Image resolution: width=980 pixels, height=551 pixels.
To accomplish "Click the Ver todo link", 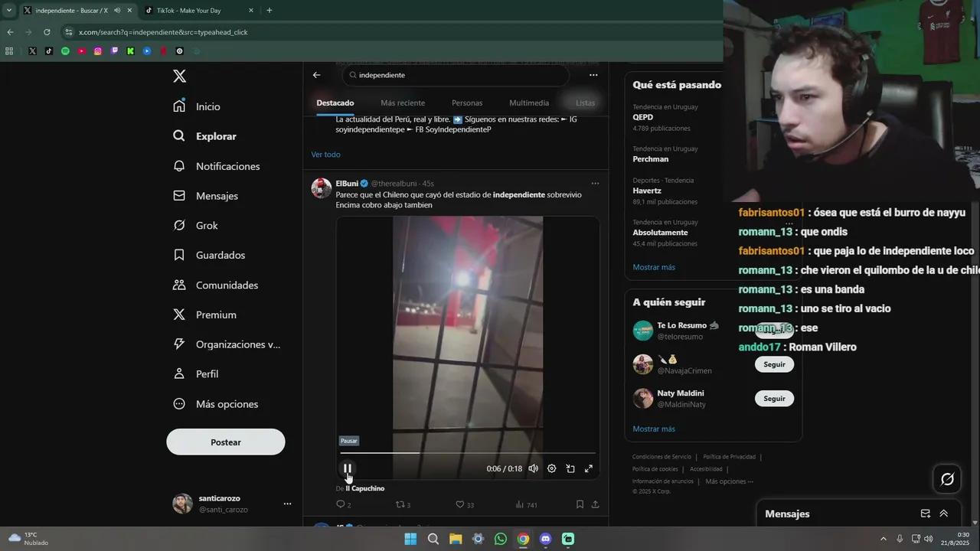I will (x=325, y=155).
